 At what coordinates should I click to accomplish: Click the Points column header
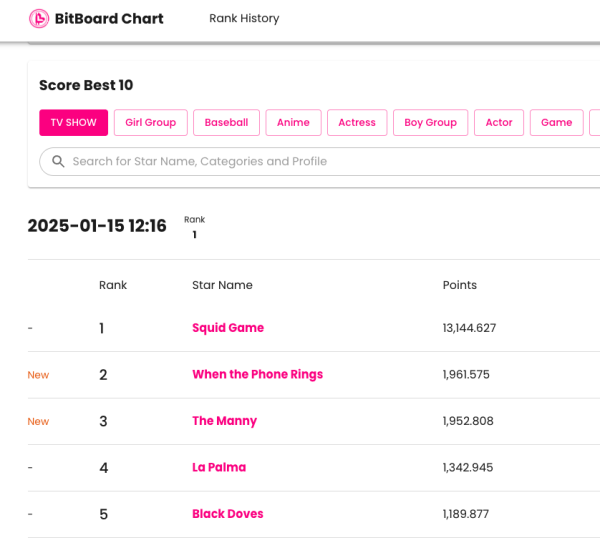tap(460, 285)
